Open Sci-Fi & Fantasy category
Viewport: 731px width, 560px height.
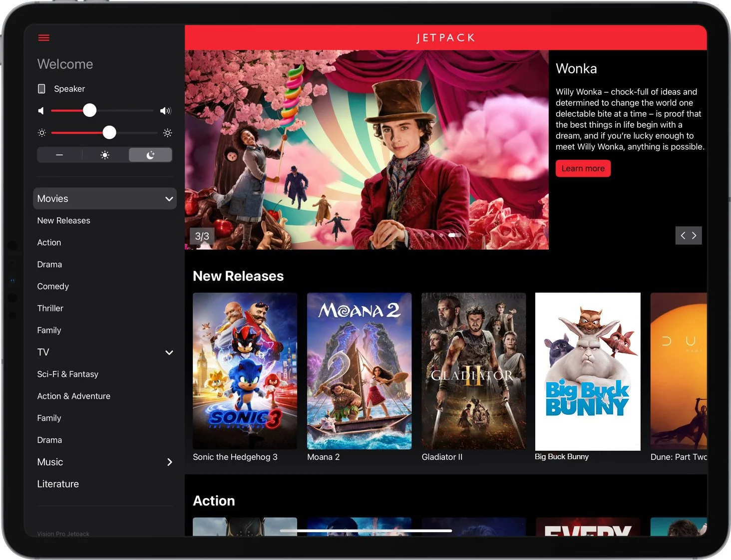click(67, 374)
